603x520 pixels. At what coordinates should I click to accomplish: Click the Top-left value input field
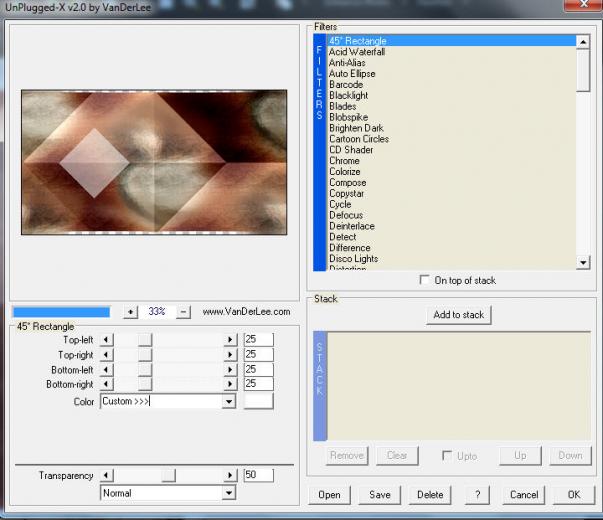[x=258, y=340]
